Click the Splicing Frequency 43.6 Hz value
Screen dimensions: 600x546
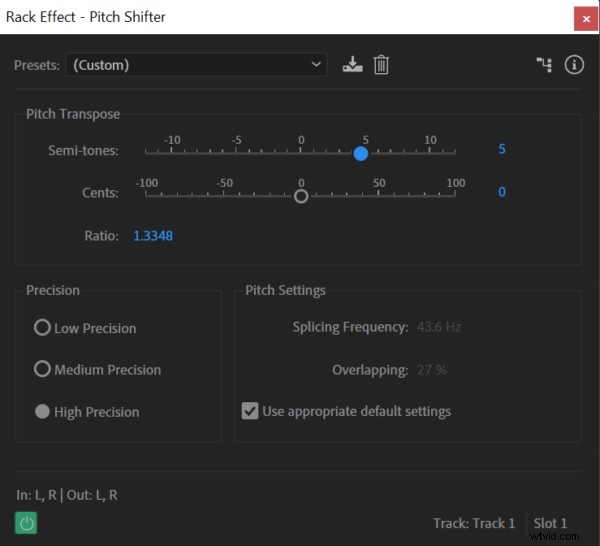tap(439, 327)
